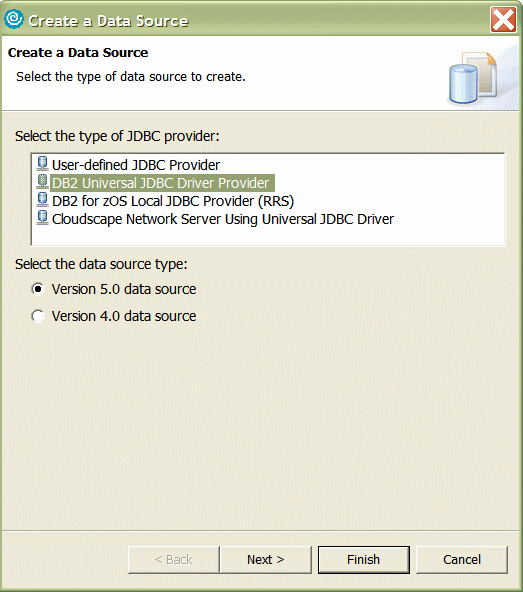Go to the next wizard page
523x592 pixels.
coord(266,560)
